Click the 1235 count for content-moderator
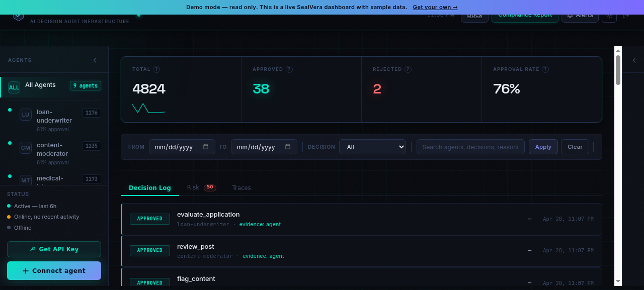 [92, 146]
